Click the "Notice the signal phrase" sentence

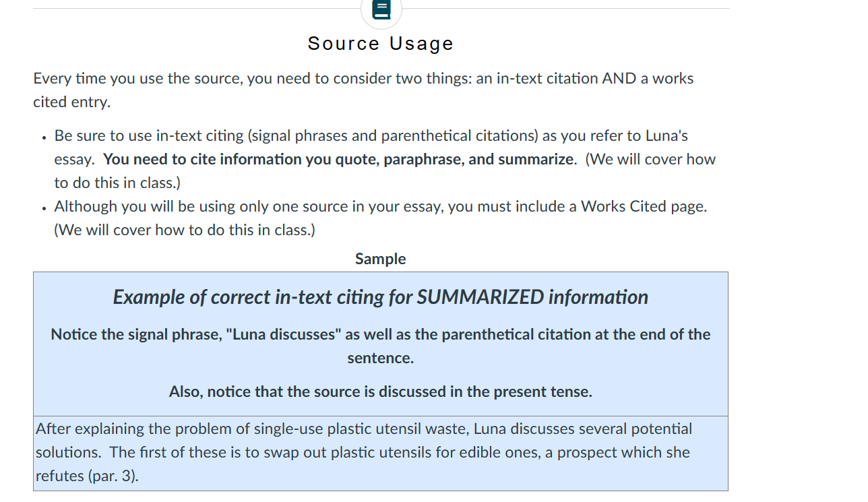[x=381, y=346]
